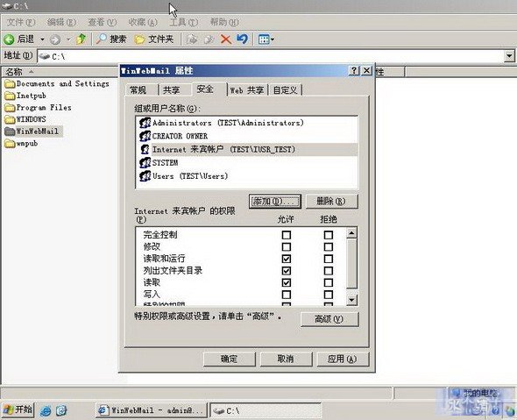Click the Move To toolbar icon
The height and width of the screenshot is (420, 517).
pos(192,39)
